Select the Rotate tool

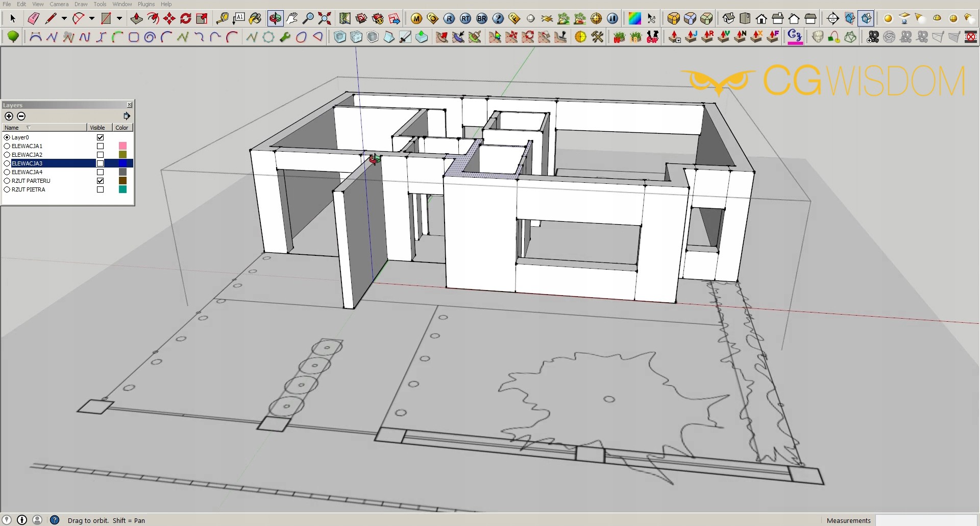point(186,19)
